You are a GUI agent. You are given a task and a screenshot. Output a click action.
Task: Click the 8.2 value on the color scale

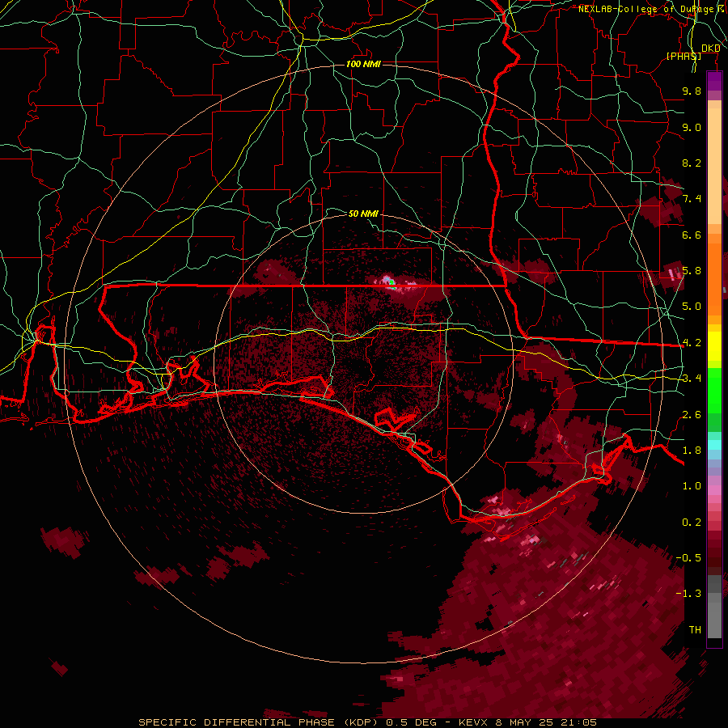coord(692,163)
